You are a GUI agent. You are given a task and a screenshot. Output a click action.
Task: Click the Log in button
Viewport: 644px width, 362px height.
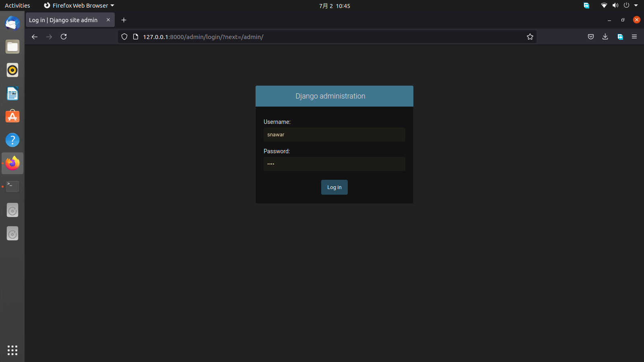pyautogui.click(x=334, y=187)
